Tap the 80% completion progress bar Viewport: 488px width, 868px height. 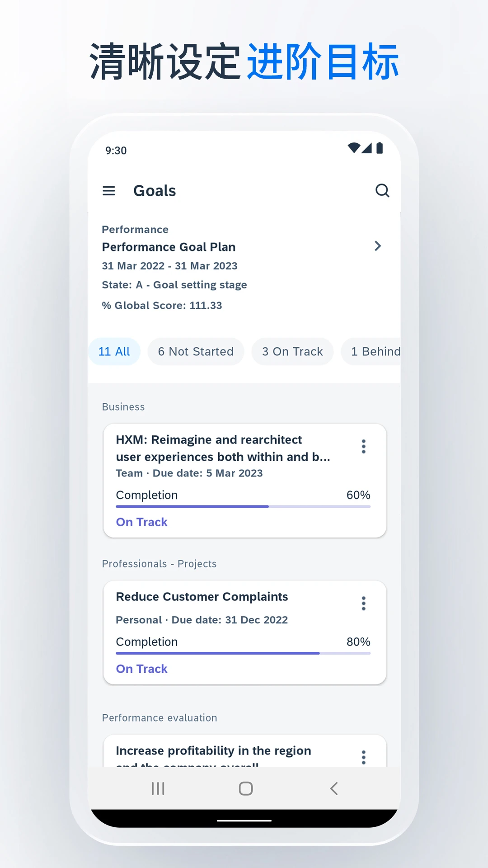point(243,653)
